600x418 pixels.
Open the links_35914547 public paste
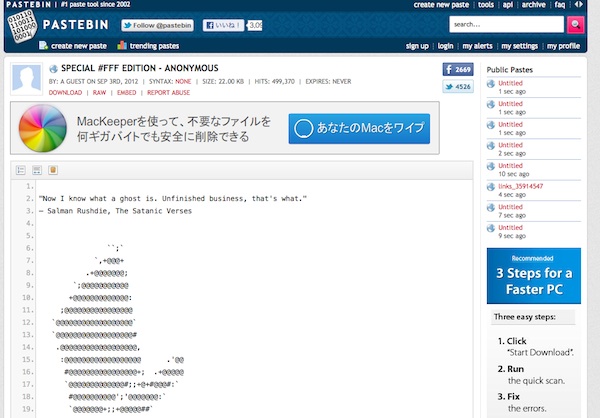point(520,186)
